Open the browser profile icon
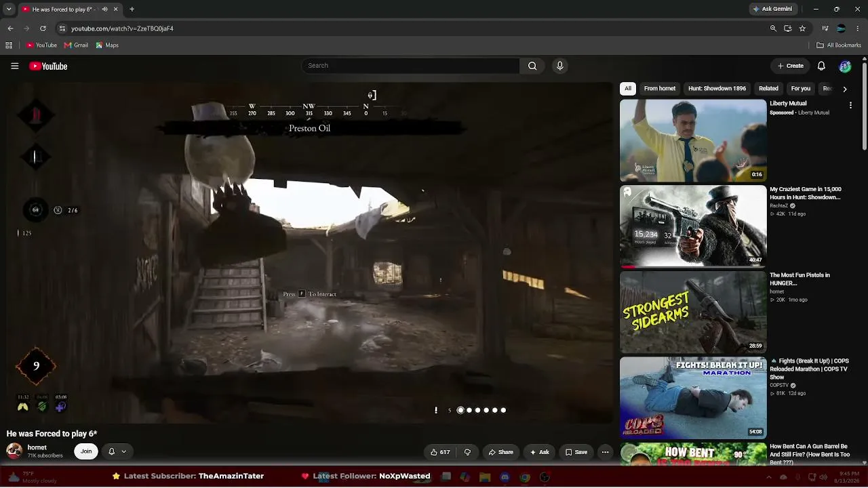This screenshot has width=868, height=488. coord(841,28)
